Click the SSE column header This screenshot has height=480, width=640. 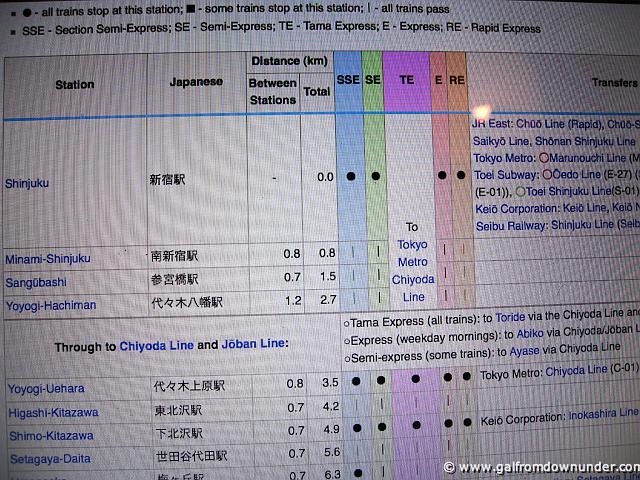(x=348, y=80)
